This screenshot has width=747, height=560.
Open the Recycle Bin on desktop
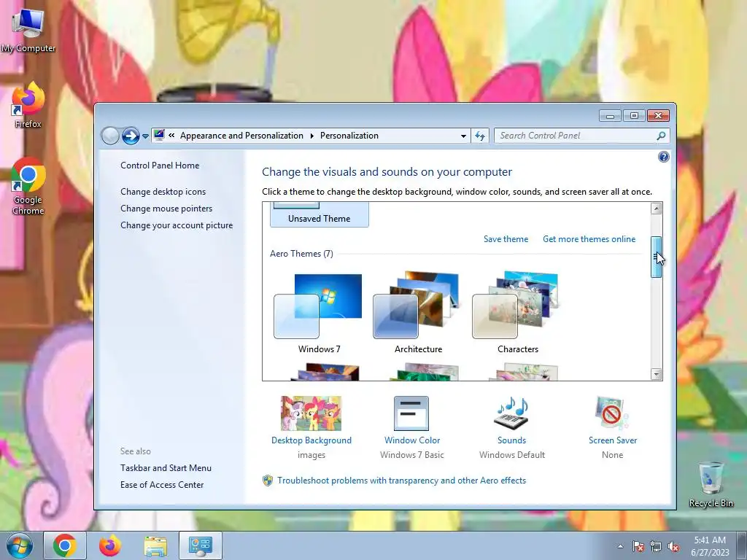pyautogui.click(x=711, y=484)
